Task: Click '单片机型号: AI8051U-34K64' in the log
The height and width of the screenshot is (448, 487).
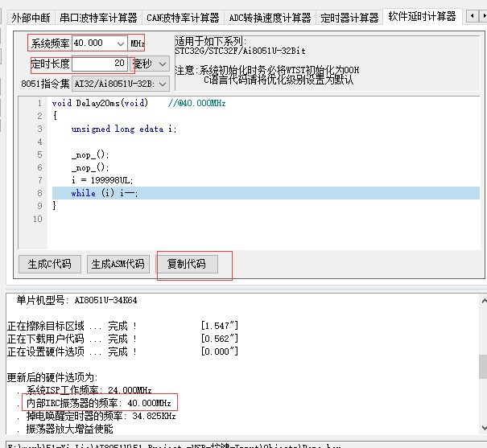Action: click(x=76, y=300)
